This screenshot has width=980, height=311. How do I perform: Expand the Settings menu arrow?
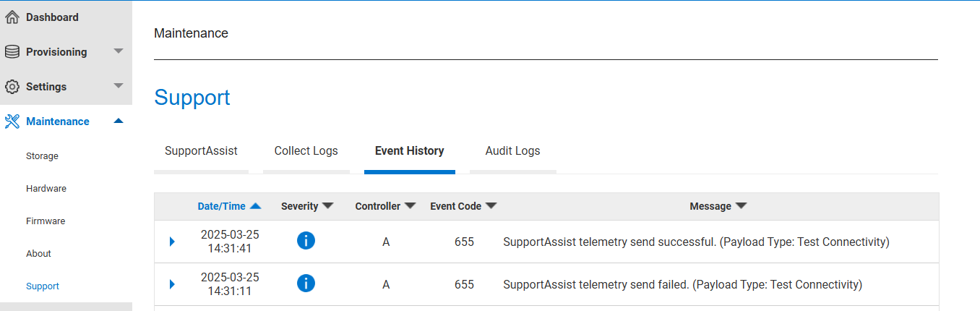pyautogui.click(x=119, y=86)
